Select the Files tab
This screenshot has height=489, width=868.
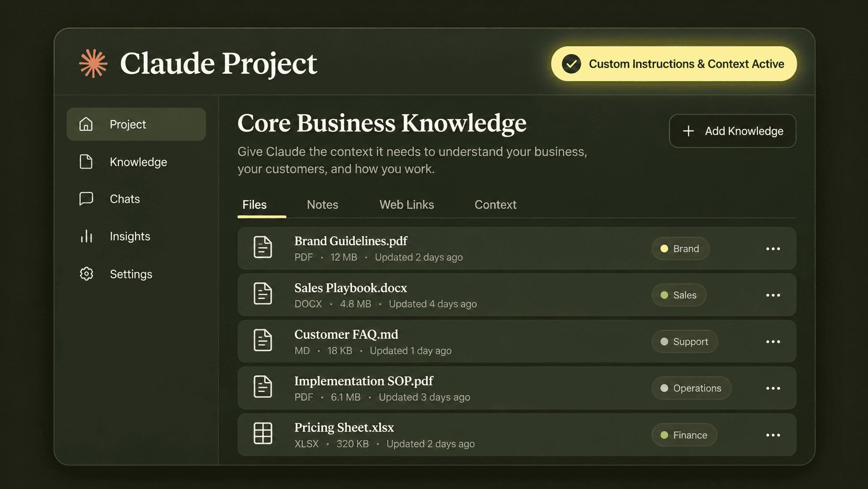pos(254,205)
